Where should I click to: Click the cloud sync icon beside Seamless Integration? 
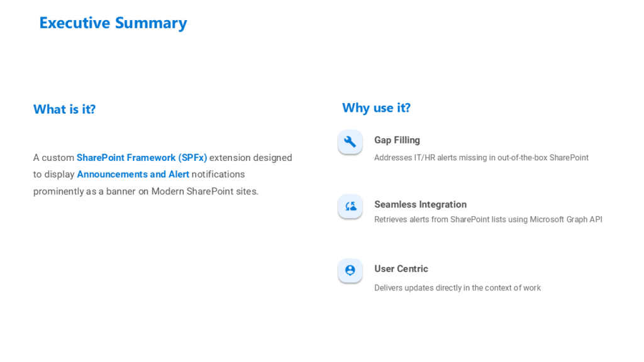click(x=350, y=206)
